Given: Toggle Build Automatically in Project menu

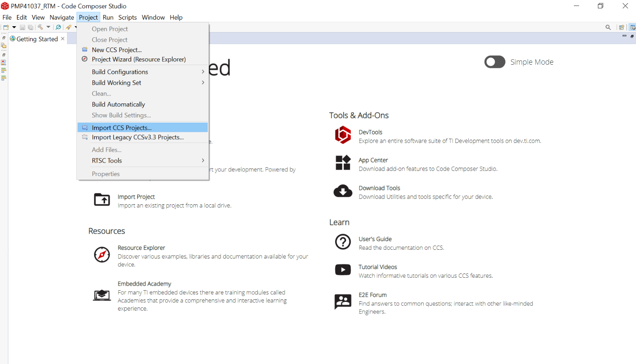Looking at the screenshot, I should coord(143,104).
